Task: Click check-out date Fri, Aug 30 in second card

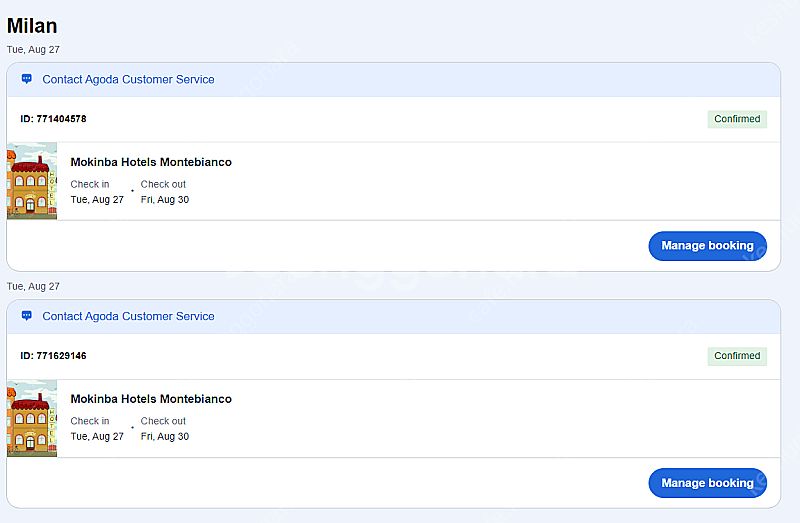Action: click(x=165, y=436)
